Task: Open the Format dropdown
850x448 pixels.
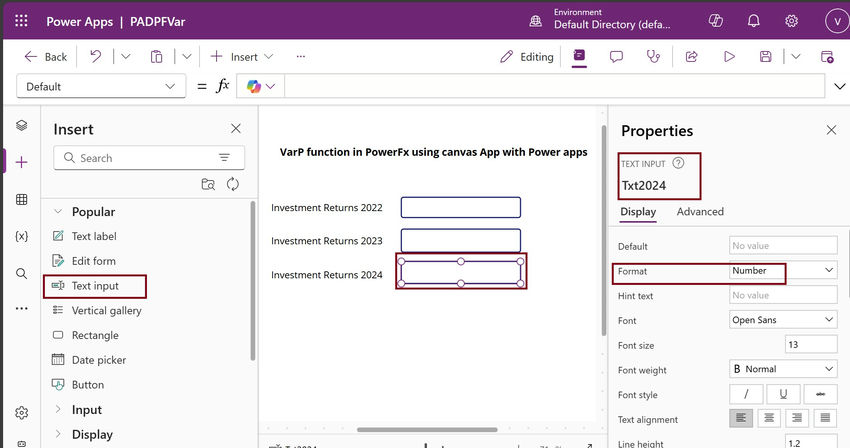Action: (x=783, y=270)
